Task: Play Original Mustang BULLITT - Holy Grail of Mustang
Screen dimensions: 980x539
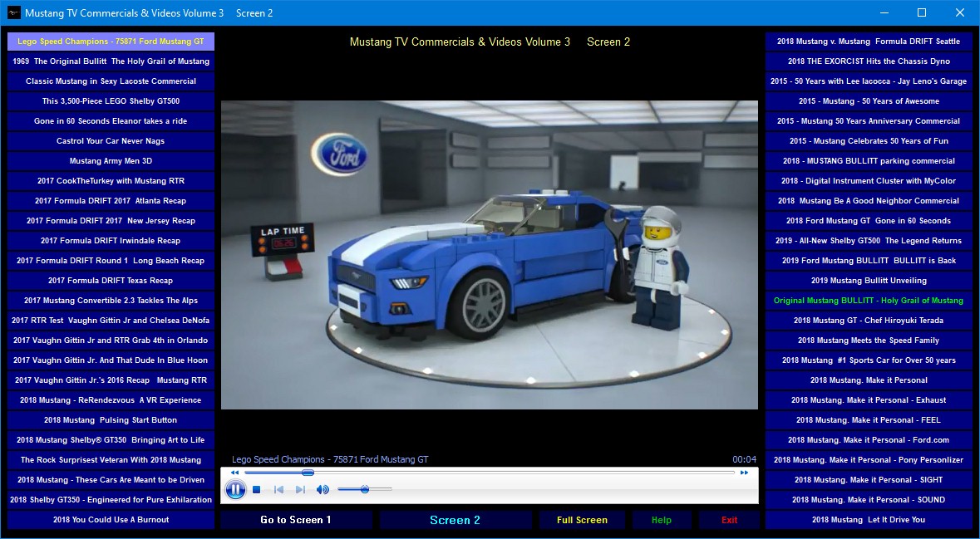Action: [x=869, y=301]
